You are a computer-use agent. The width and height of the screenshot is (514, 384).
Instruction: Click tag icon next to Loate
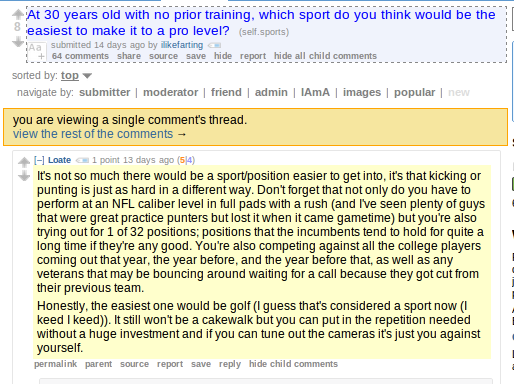coord(82,160)
